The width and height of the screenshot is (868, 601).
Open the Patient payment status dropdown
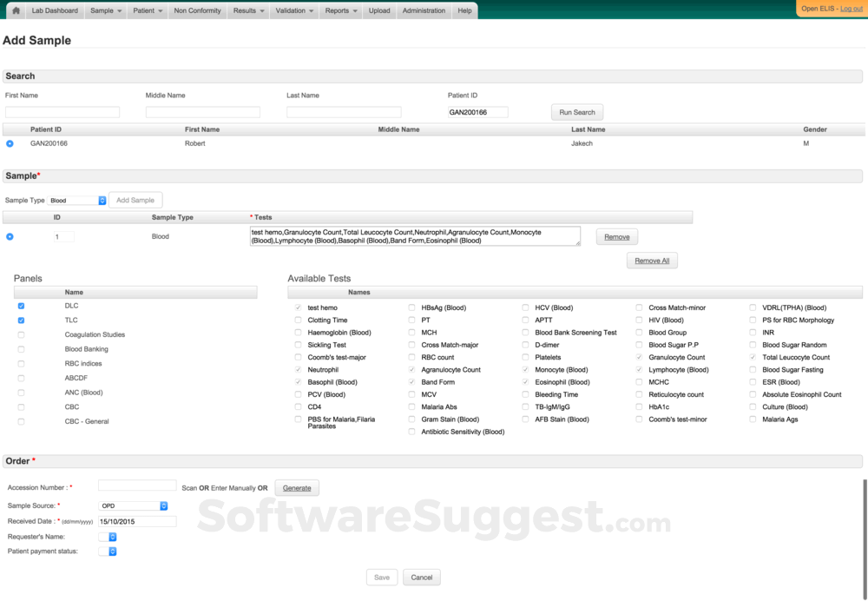tap(108, 551)
